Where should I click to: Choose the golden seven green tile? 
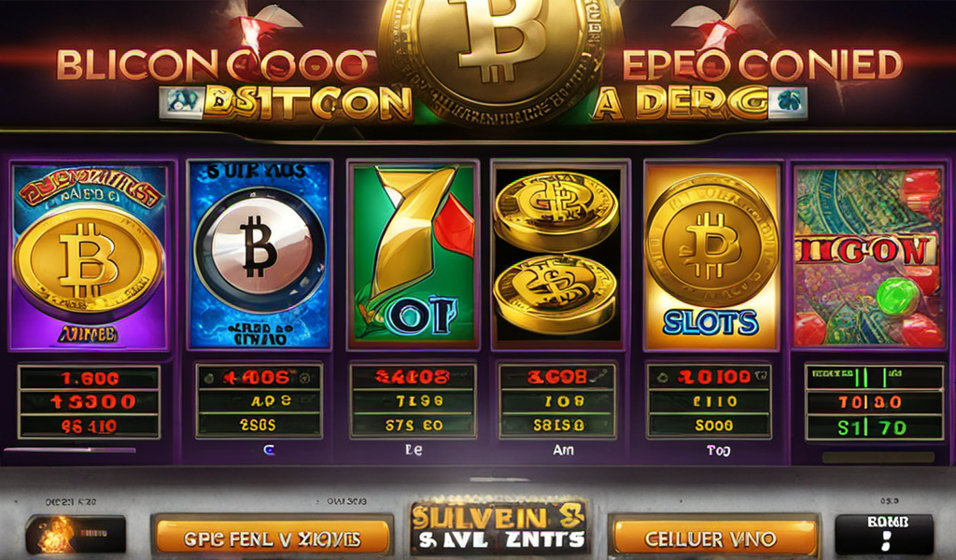[414, 254]
